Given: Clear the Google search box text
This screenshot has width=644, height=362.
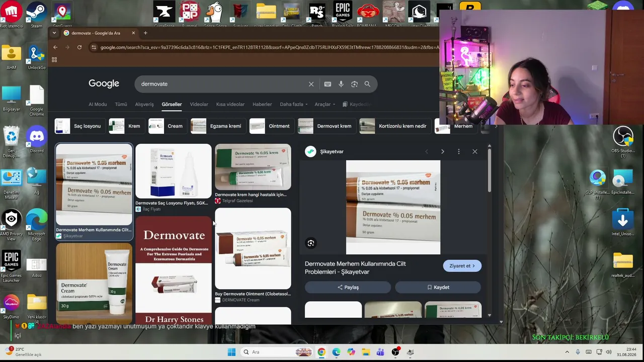Looking at the screenshot, I should tap(311, 84).
